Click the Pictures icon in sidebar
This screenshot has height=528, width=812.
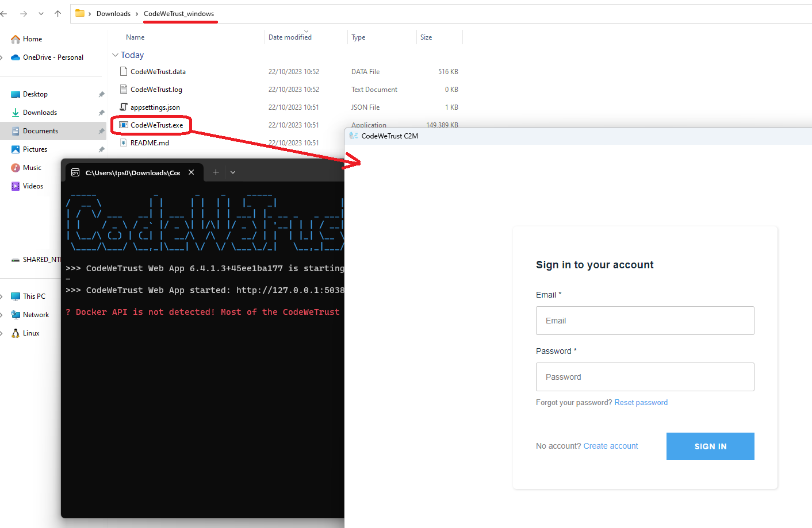click(16, 149)
